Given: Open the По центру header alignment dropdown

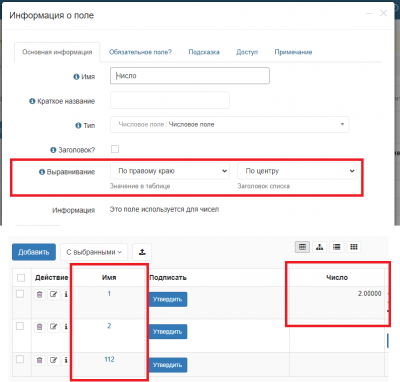Looking at the screenshot, I should (x=297, y=171).
